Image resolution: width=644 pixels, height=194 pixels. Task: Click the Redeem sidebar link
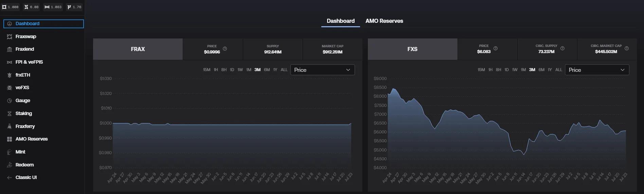pyautogui.click(x=24, y=165)
